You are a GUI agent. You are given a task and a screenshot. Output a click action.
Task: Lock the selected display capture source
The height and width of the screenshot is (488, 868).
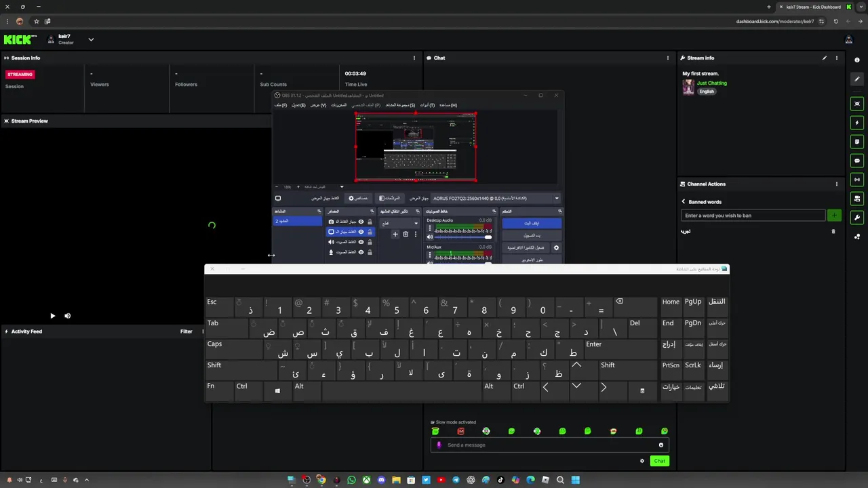[370, 232]
